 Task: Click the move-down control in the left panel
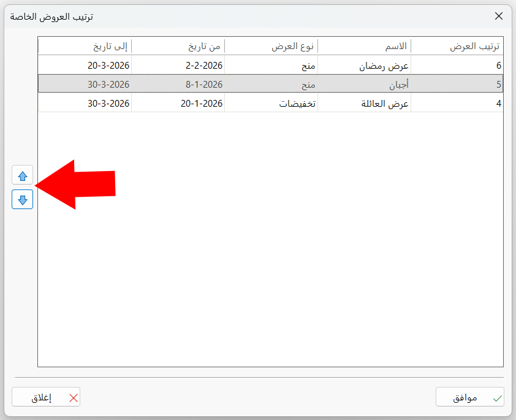(22, 199)
